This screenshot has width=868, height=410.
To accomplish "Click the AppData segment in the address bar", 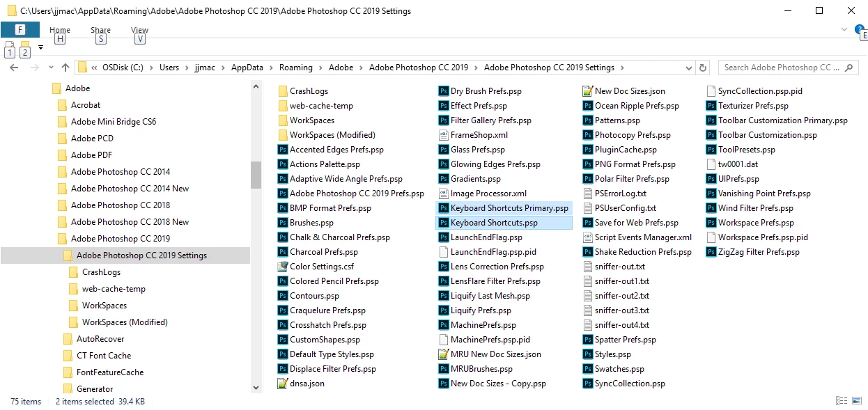I will point(247,68).
